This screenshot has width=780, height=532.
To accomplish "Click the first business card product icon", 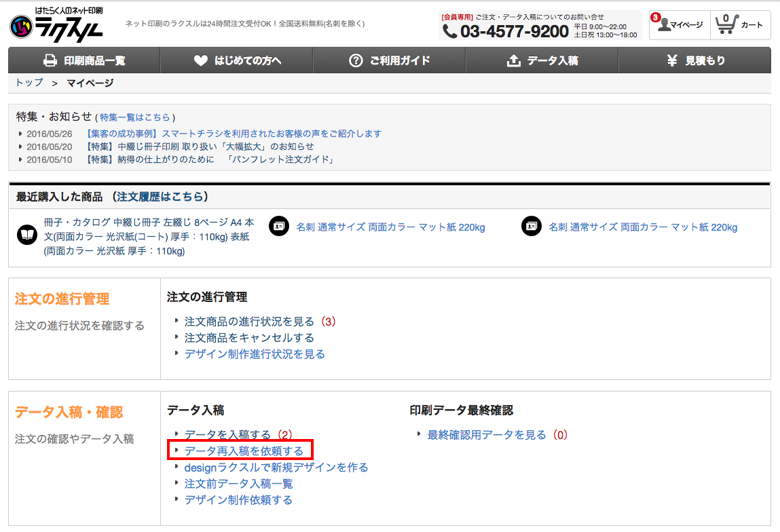I will click(x=279, y=227).
